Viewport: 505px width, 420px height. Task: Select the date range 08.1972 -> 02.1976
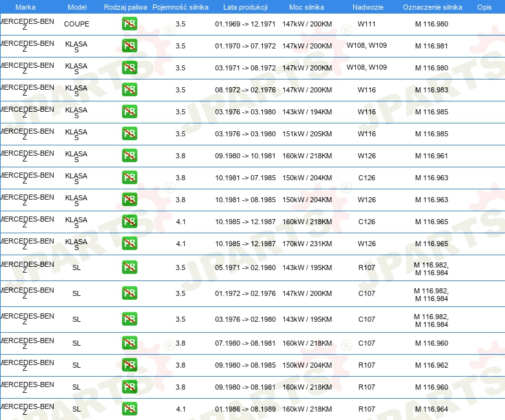click(x=245, y=90)
